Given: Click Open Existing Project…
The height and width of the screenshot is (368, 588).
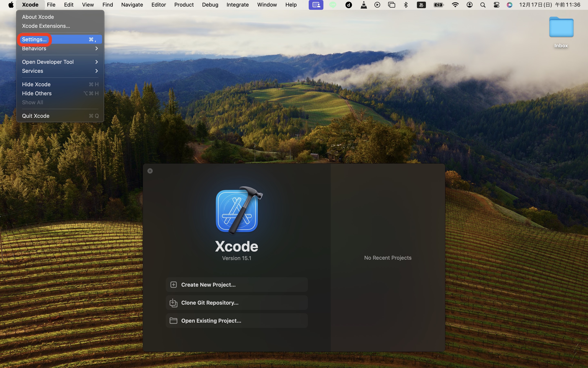Looking at the screenshot, I should [x=237, y=321].
